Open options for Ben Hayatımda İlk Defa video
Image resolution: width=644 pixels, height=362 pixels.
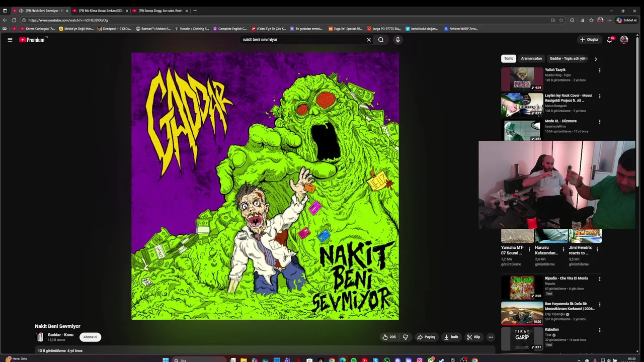pyautogui.click(x=599, y=304)
